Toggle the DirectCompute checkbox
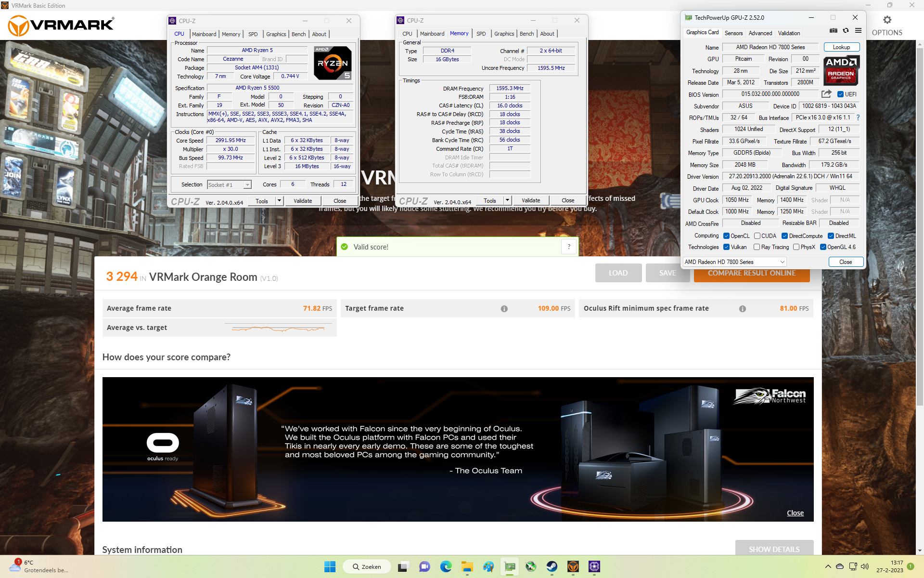 click(x=784, y=236)
